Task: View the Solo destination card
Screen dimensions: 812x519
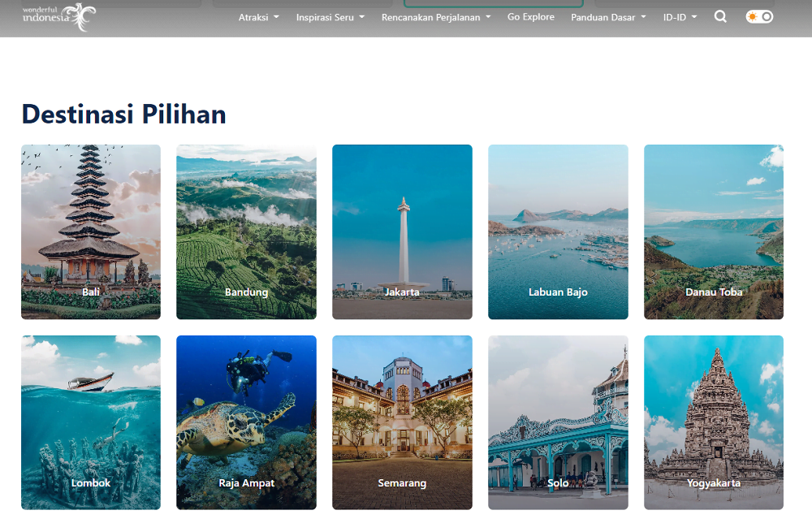Action: (x=559, y=422)
